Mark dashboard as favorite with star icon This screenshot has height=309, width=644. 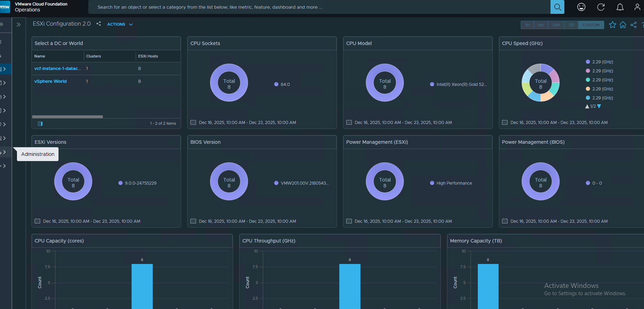pos(612,25)
